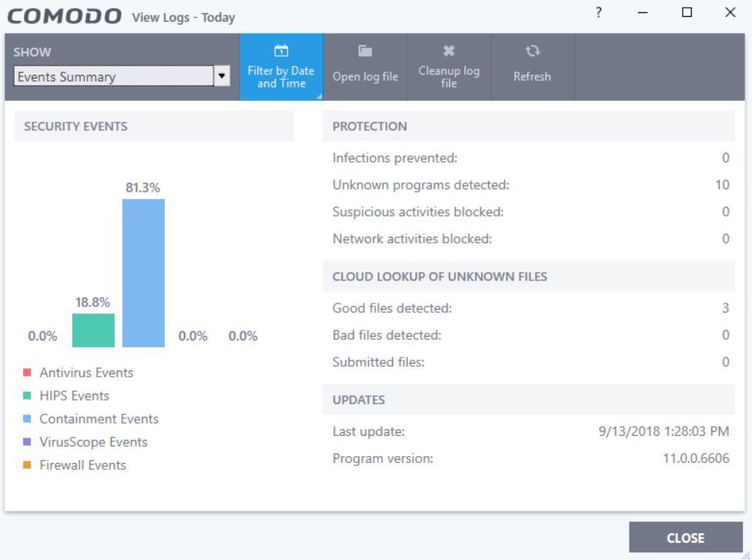Screen dimensions: 752x560
Task: Click the folder icon for Open log file
Action: [365, 50]
